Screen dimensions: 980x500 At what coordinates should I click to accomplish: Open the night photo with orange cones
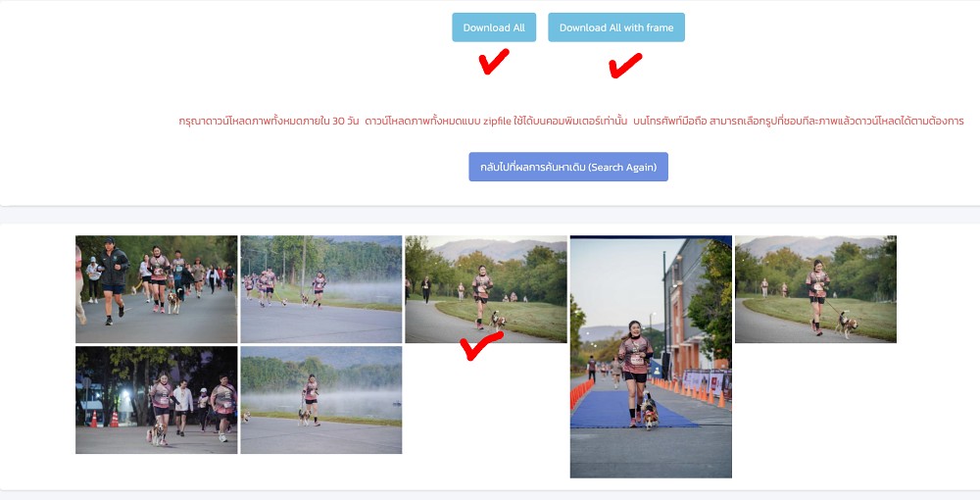[x=156, y=400]
